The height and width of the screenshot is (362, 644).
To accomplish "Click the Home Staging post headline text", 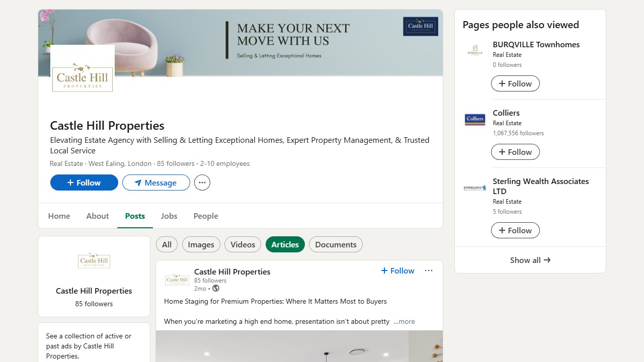I will [275, 301].
